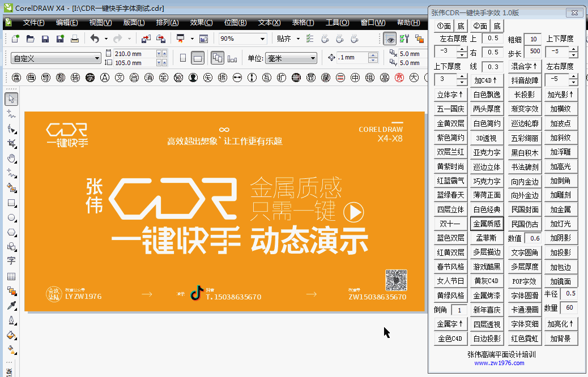Image resolution: width=588 pixels, height=377 pixels.
Task: Open the 自定义 page size dropdown
Action: pos(97,58)
